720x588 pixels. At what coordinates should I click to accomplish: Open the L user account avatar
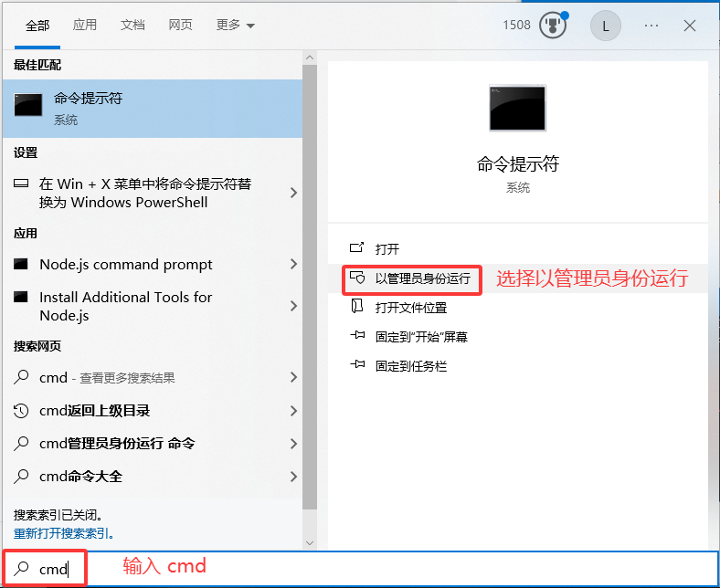pyautogui.click(x=605, y=26)
